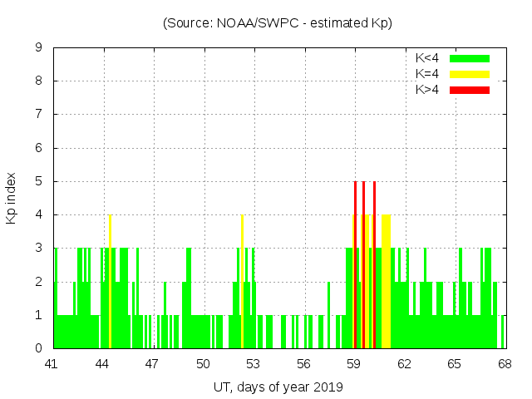Click the last red bar after day 59

pos(374,266)
